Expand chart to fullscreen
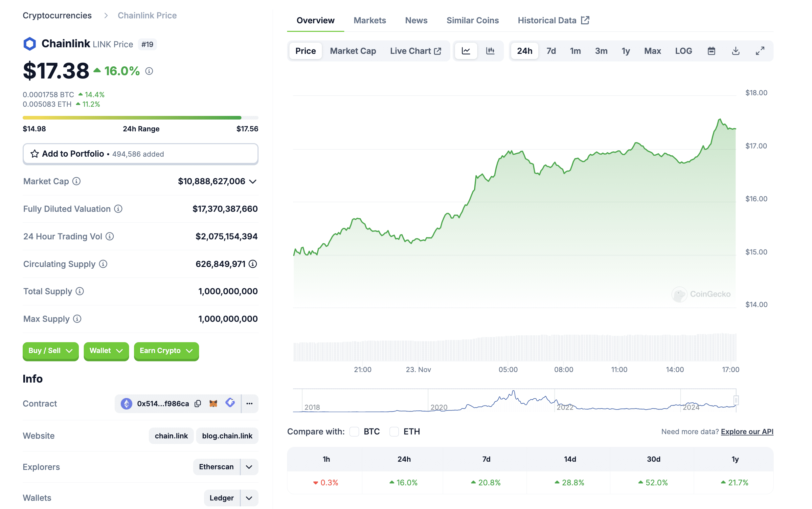The image size is (812, 509). pyautogui.click(x=760, y=51)
